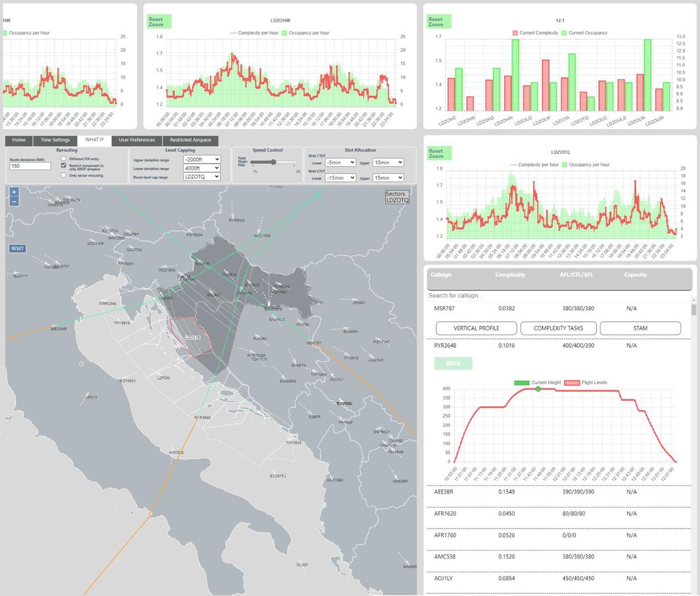
Task: Open the Upper deviation range dropdown
Action: [202, 159]
